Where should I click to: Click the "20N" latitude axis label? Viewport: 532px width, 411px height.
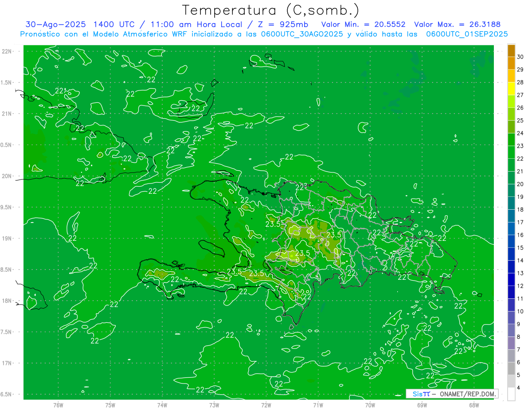pos(7,176)
